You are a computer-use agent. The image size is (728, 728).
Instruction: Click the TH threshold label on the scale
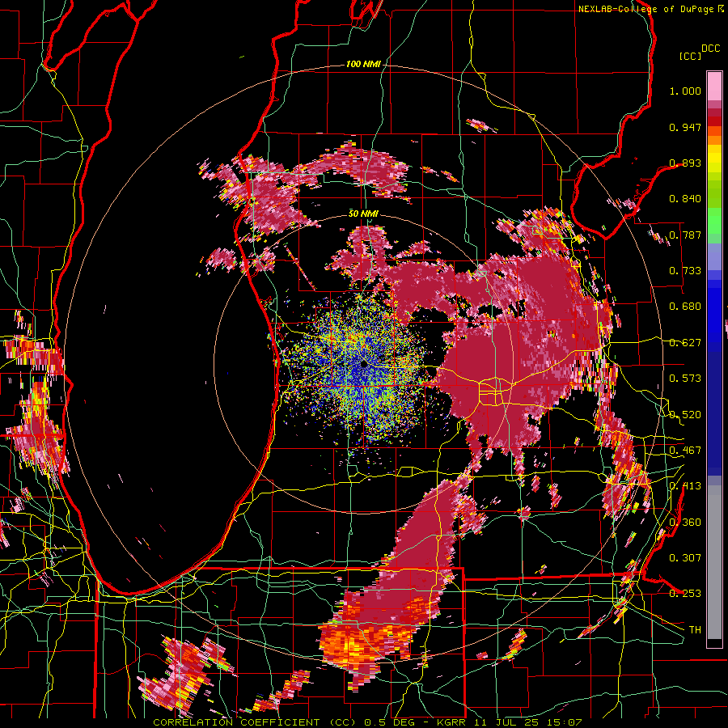pyautogui.click(x=695, y=630)
